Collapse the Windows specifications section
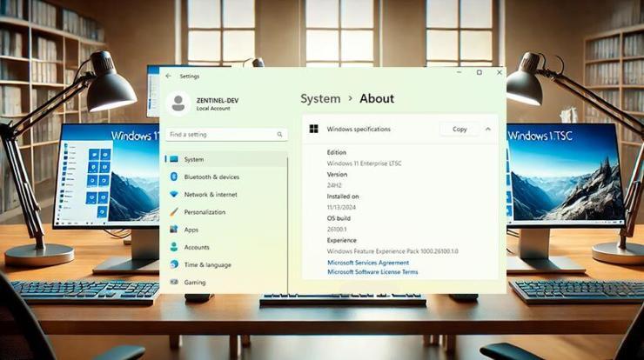The height and width of the screenshot is (360, 644). [488, 129]
